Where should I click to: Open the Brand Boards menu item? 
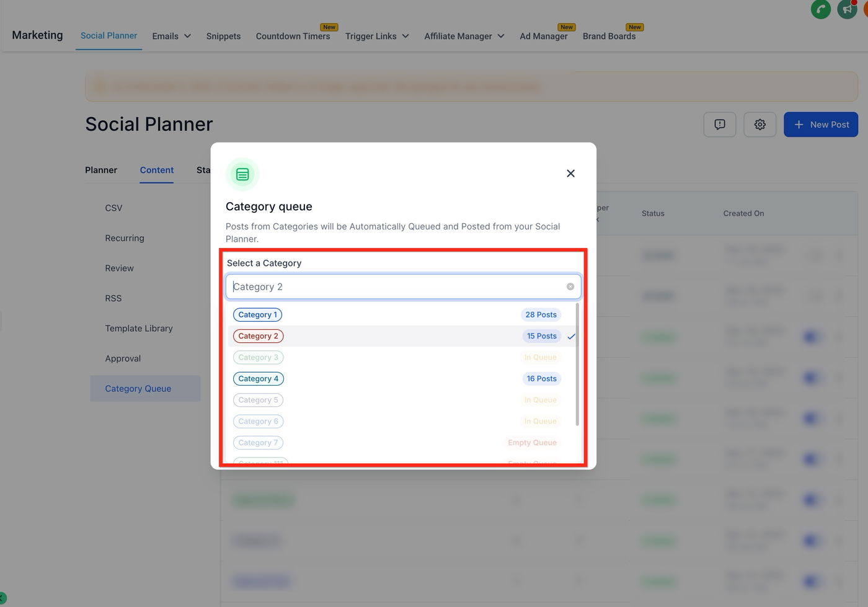609,36
